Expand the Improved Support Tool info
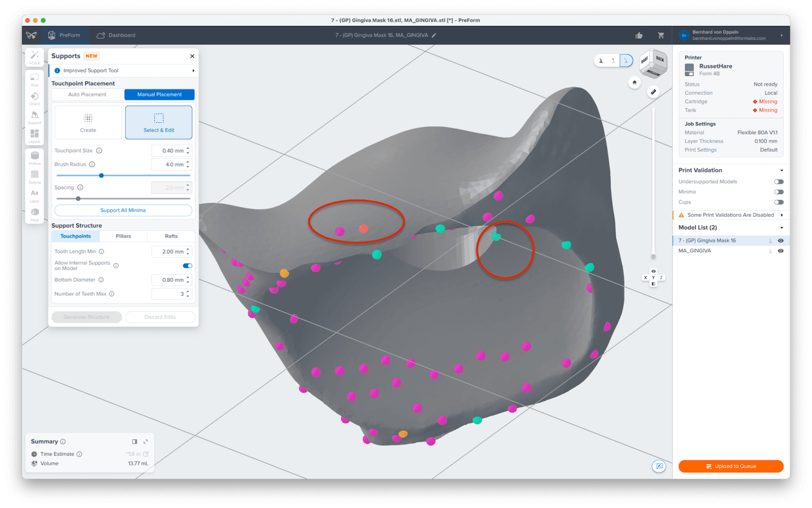The width and height of the screenshot is (812, 508). (193, 71)
